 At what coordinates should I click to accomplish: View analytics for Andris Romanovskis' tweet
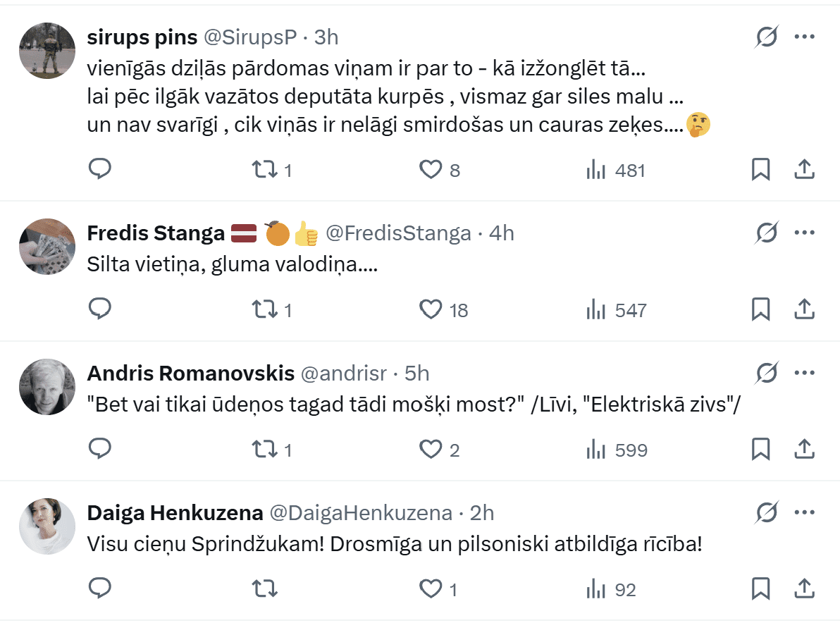tap(596, 449)
